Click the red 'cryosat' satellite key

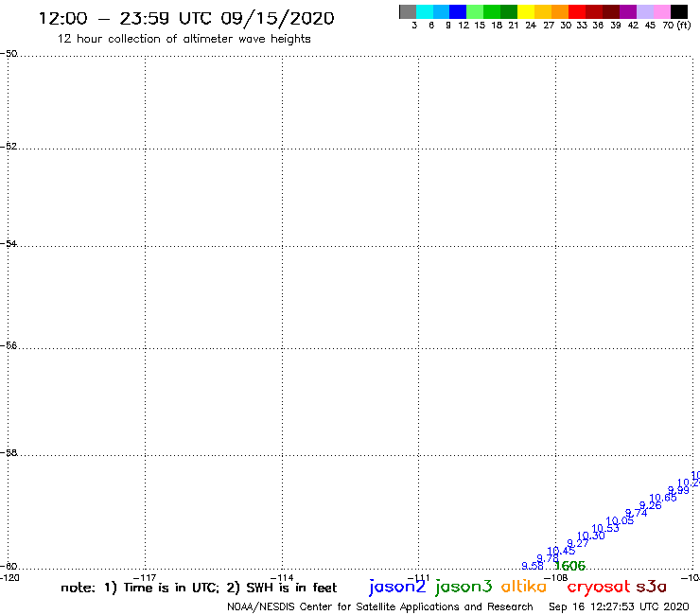pos(599,587)
